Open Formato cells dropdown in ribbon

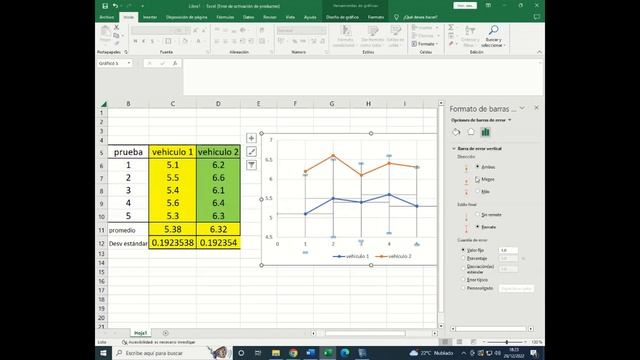[x=425, y=44]
